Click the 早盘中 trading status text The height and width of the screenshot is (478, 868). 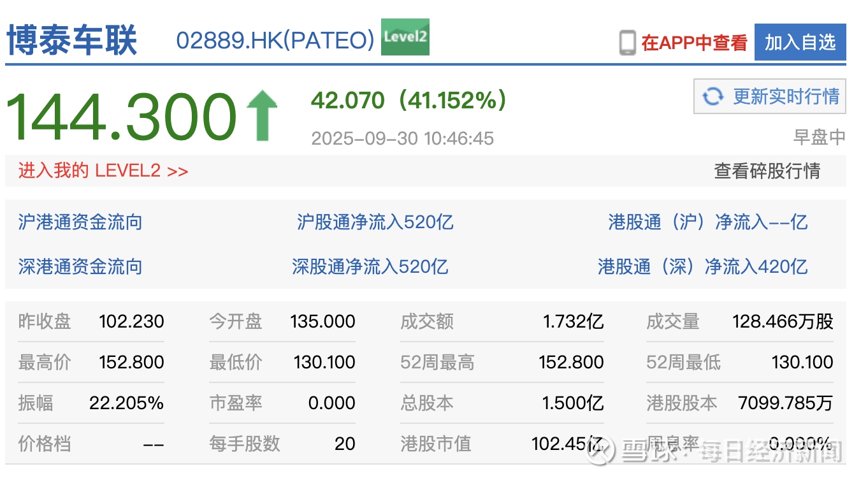[820, 136]
